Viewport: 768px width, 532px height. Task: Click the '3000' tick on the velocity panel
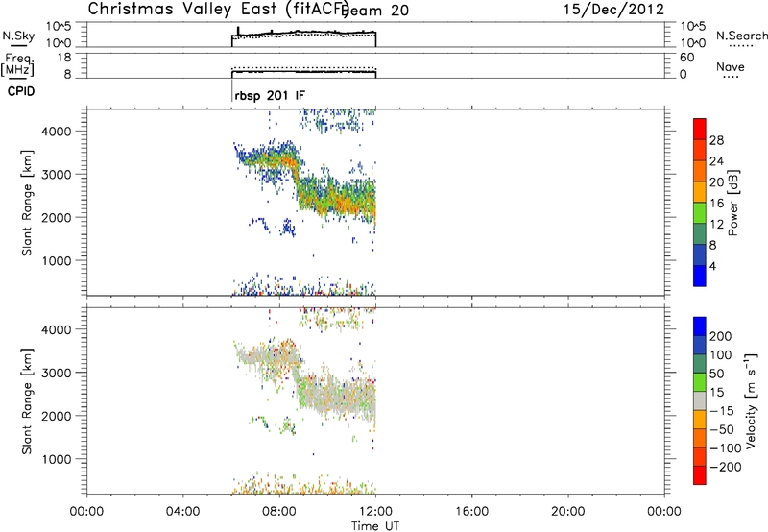coord(57,373)
